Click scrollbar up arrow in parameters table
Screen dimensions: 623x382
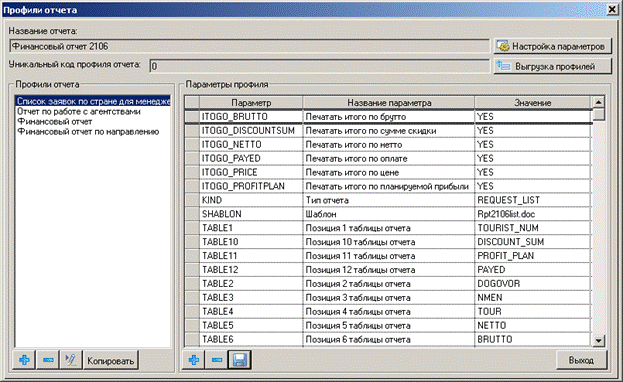point(598,102)
